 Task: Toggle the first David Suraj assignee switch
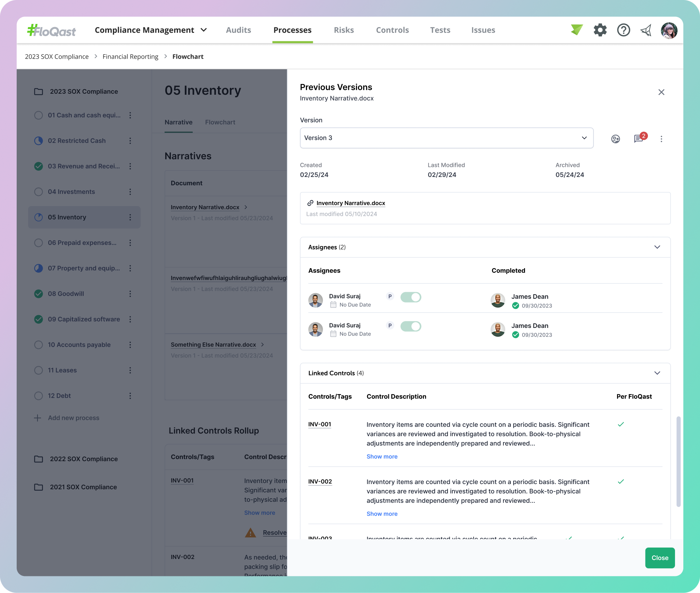411,297
